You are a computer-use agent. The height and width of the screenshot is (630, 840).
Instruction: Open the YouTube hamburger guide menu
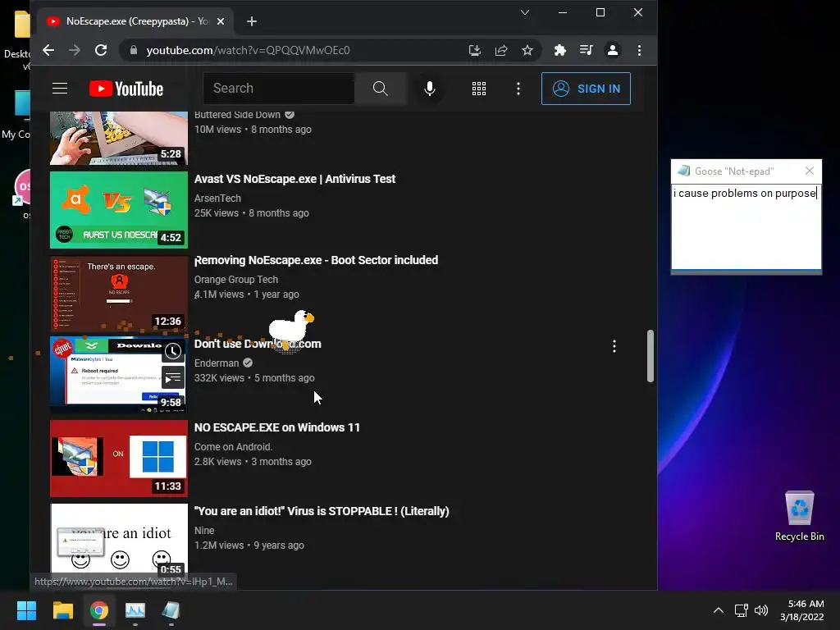click(x=59, y=89)
